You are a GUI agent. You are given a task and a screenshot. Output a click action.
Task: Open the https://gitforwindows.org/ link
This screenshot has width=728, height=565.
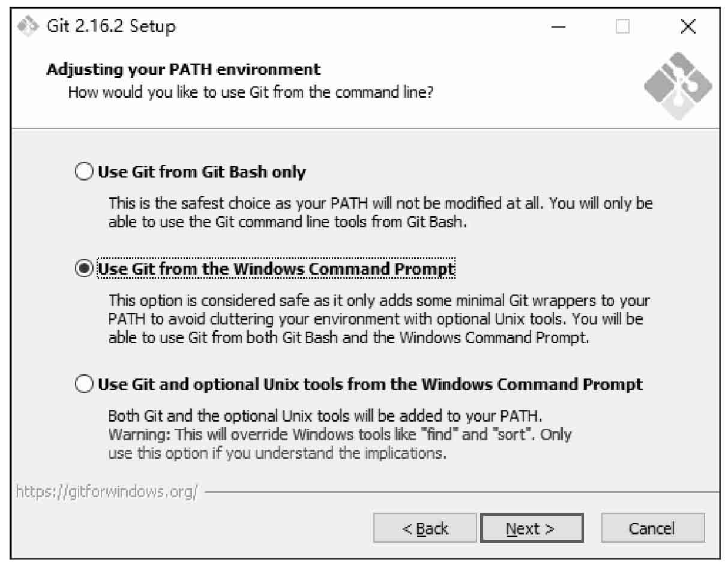tap(107, 492)
